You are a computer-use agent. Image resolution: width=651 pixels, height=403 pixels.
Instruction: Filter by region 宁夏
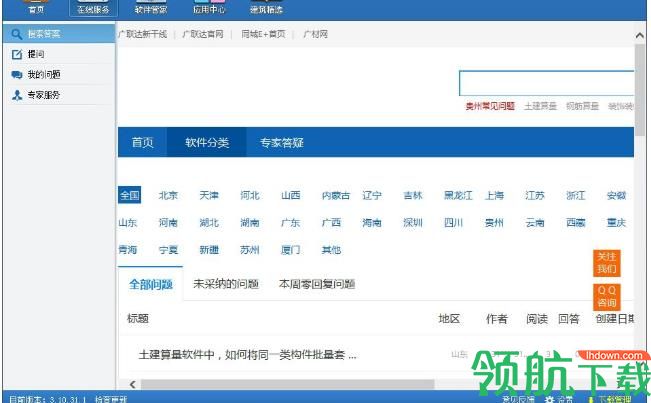coord(168,249)
